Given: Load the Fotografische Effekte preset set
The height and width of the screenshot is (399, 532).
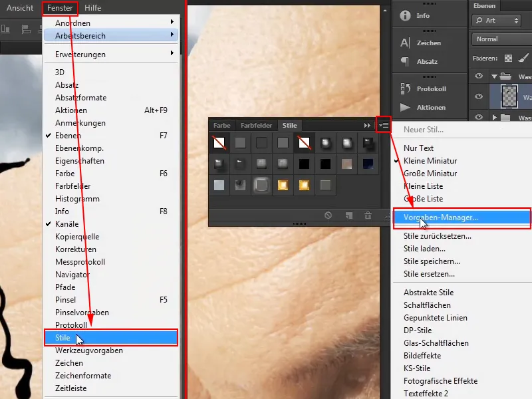Looking at the screenshot, I should pyautogui.click(x=440, y=381).
